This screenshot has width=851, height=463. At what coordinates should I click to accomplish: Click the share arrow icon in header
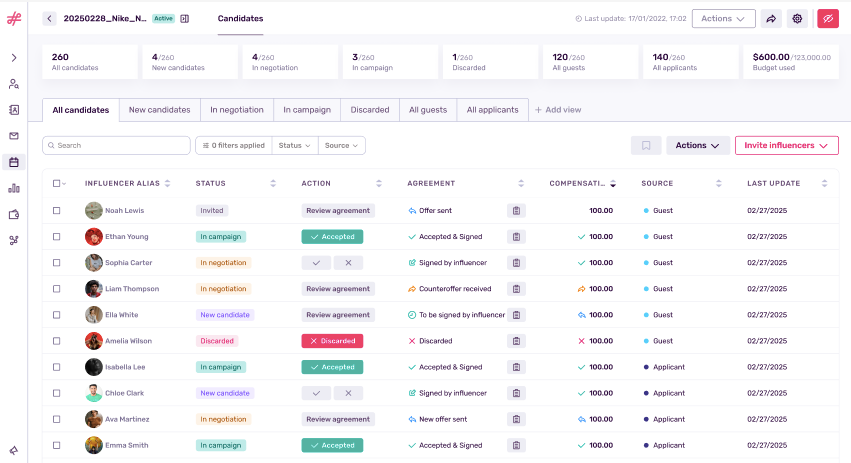(x=771, y=18)
